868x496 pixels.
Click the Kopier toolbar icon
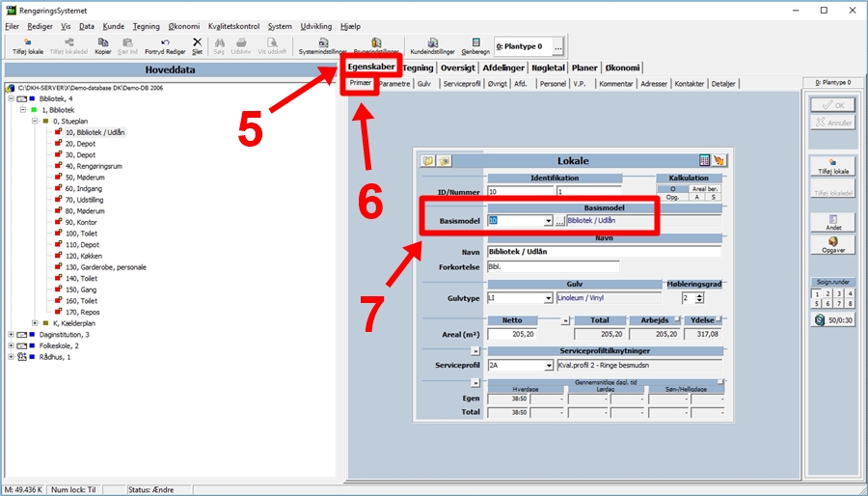103,46
